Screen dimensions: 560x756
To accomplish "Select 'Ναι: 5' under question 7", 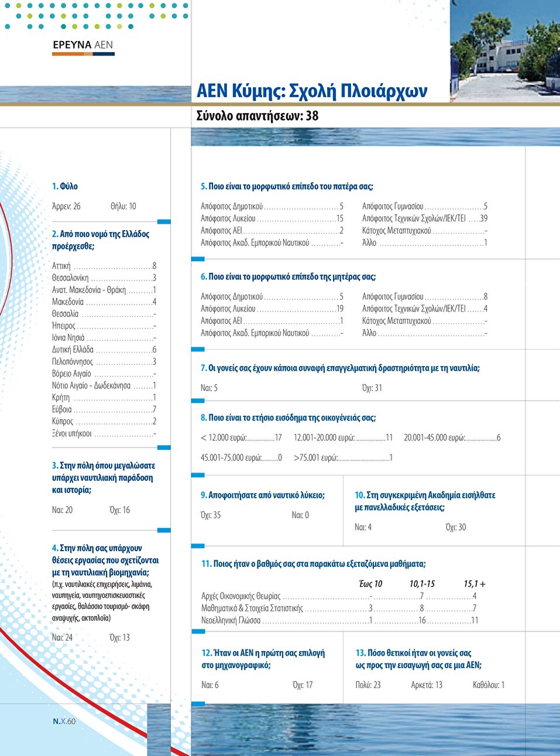I will (209, 388).
